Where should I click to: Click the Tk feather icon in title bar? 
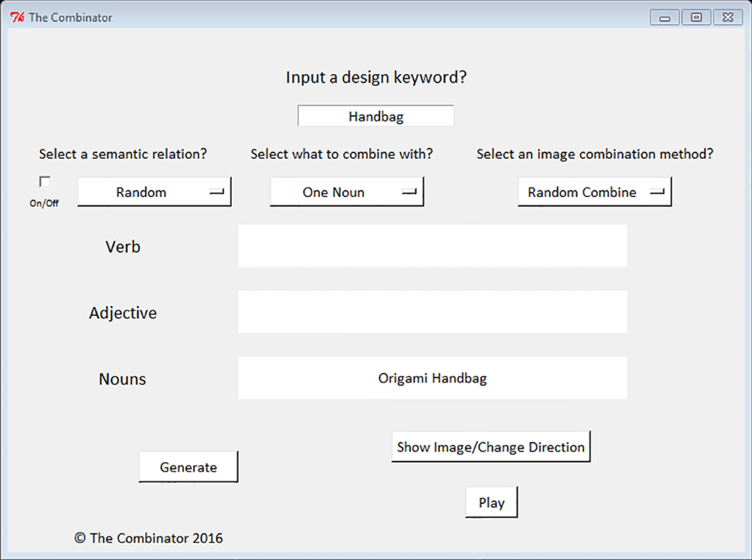tap(17, 17)
